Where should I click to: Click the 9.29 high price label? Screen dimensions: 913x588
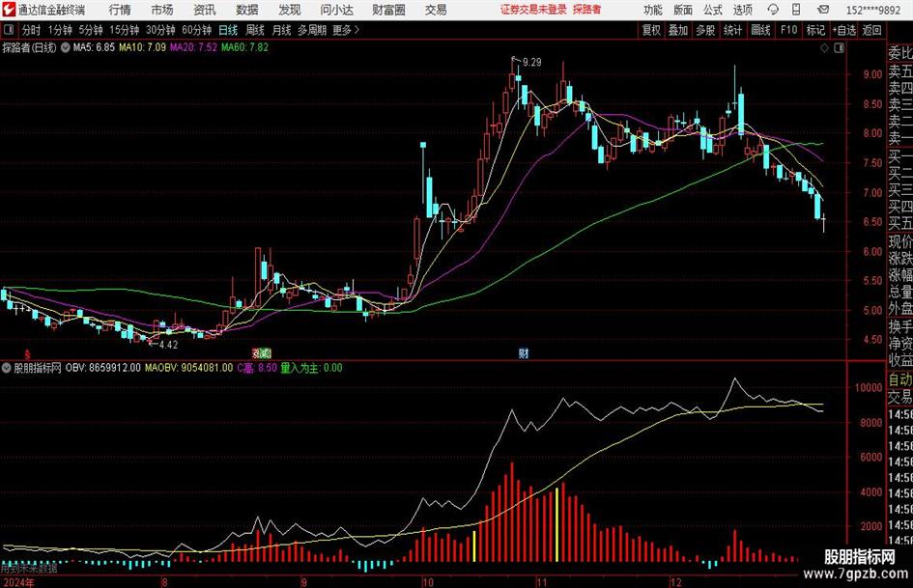point(531,63)
